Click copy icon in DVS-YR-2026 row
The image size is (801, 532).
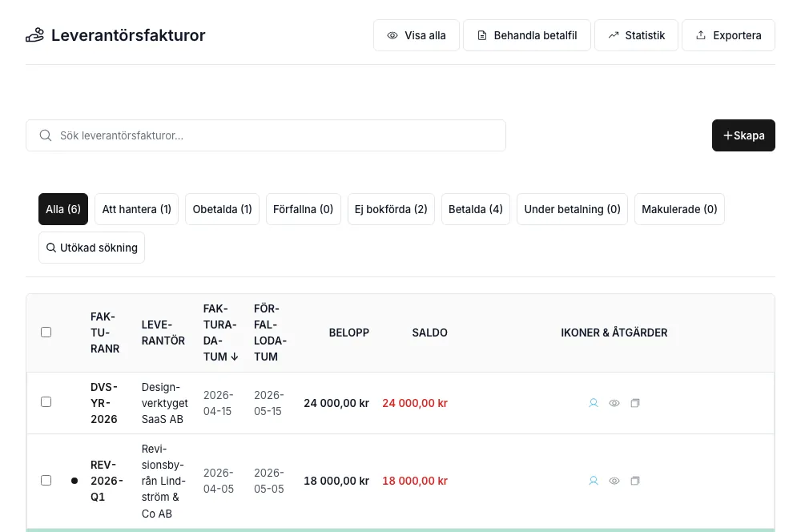click(x=635, y=403)
